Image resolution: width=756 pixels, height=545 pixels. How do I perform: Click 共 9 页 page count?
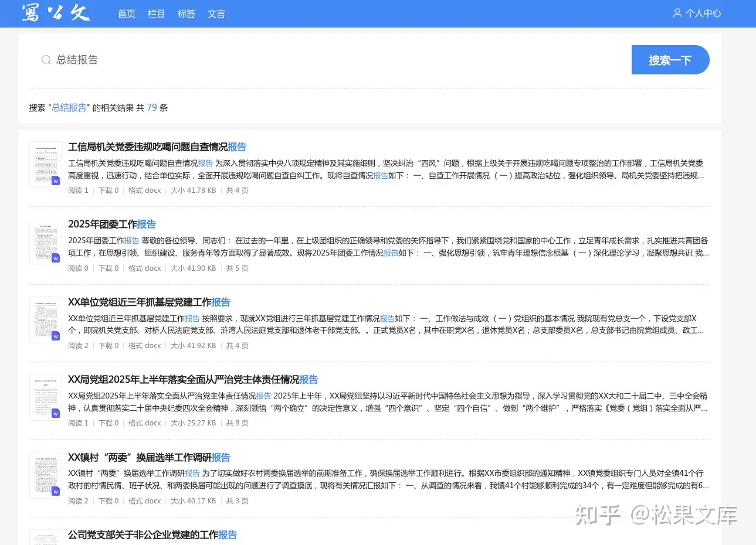tap(238, 423)
